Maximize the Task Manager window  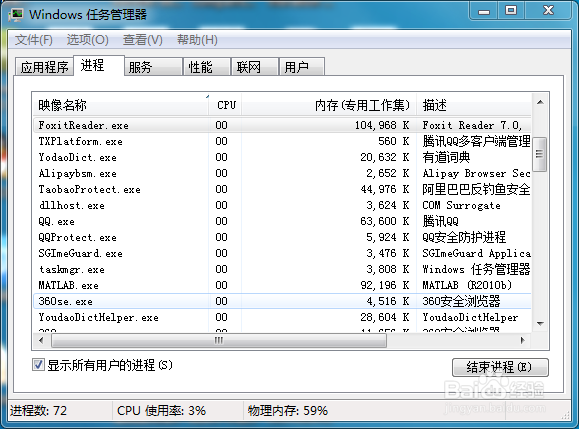click(511, 10)
